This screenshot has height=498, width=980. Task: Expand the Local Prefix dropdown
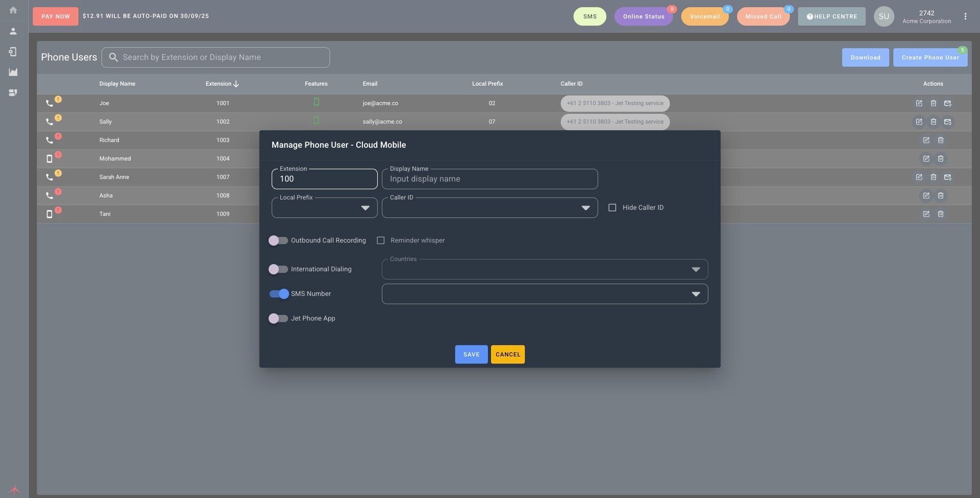(x=324, y=208)
